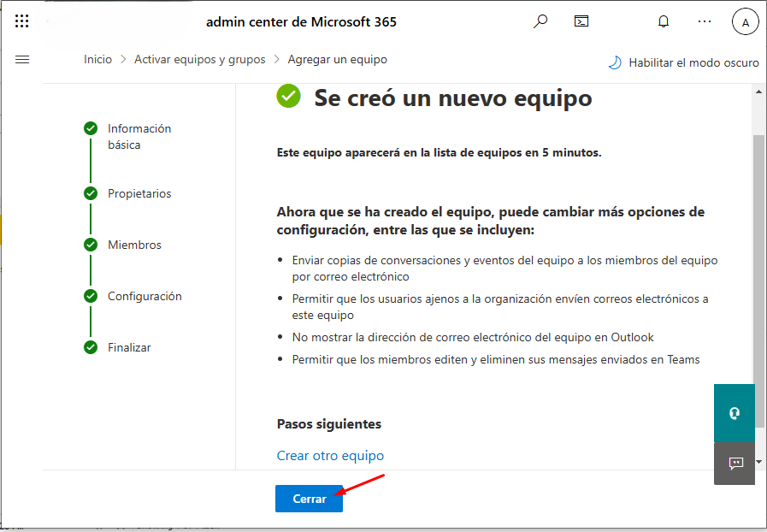Viewport: 767px width, 532px height.
Task: Click the scrollbar up arrow
Action: pos(758,92)
